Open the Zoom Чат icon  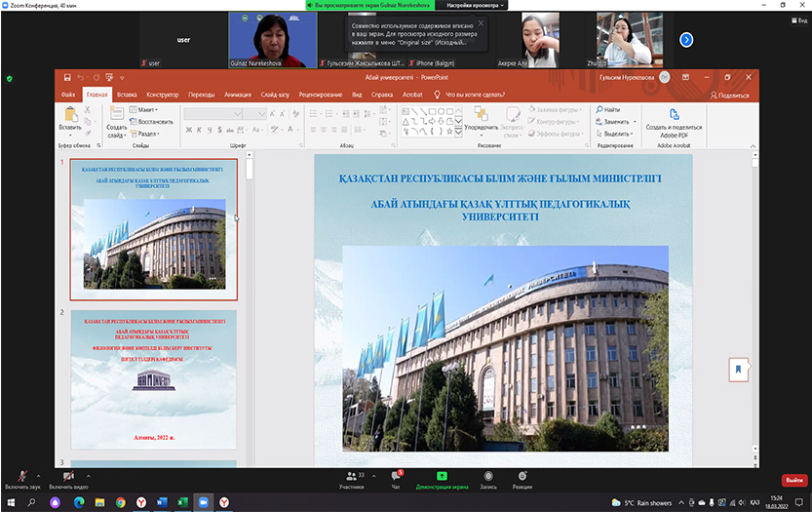click(x=396, y=474)
